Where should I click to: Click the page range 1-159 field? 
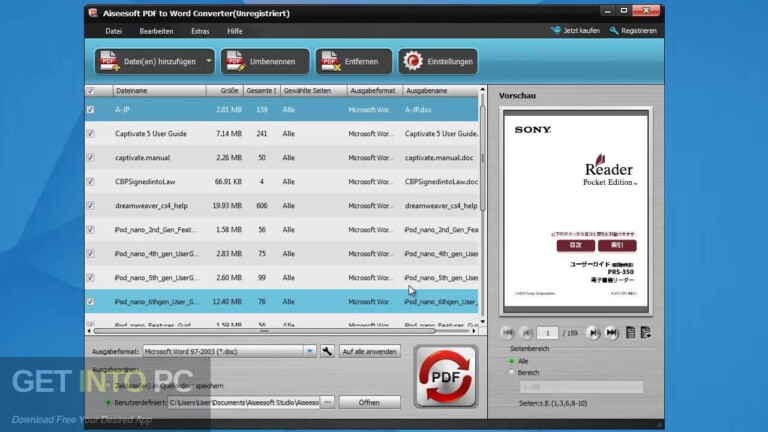click(581, 387)
